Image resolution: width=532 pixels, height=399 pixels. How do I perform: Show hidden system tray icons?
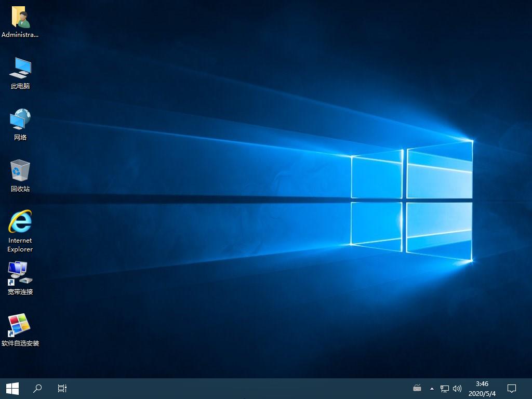[432, 389]
